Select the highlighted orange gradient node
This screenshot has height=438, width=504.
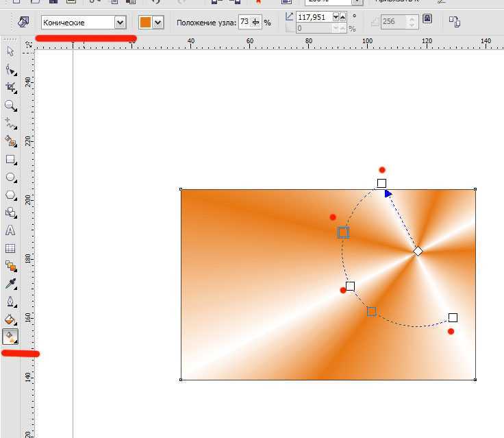tap(343, 232)
